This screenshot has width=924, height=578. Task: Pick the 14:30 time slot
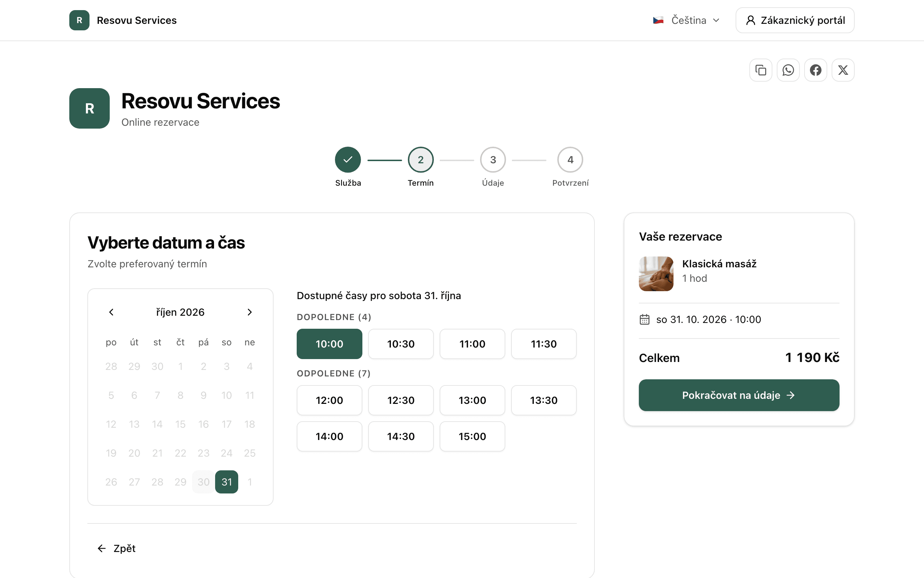401,436
